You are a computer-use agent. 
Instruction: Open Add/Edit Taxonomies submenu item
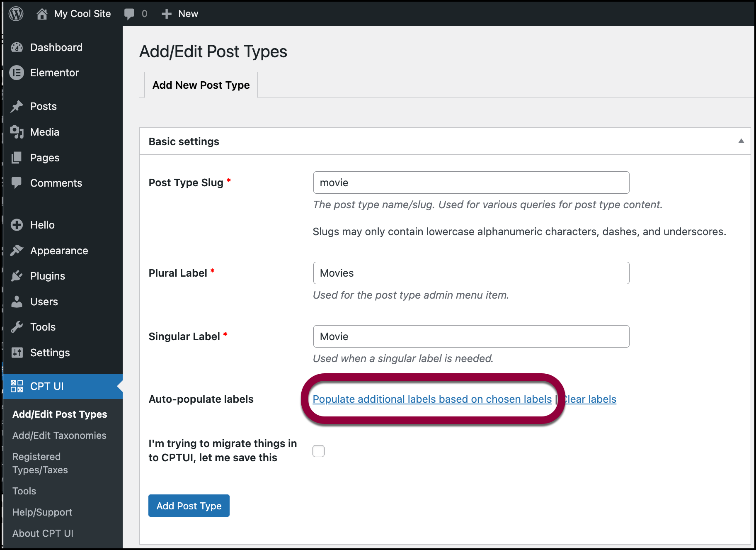point(59,436)
